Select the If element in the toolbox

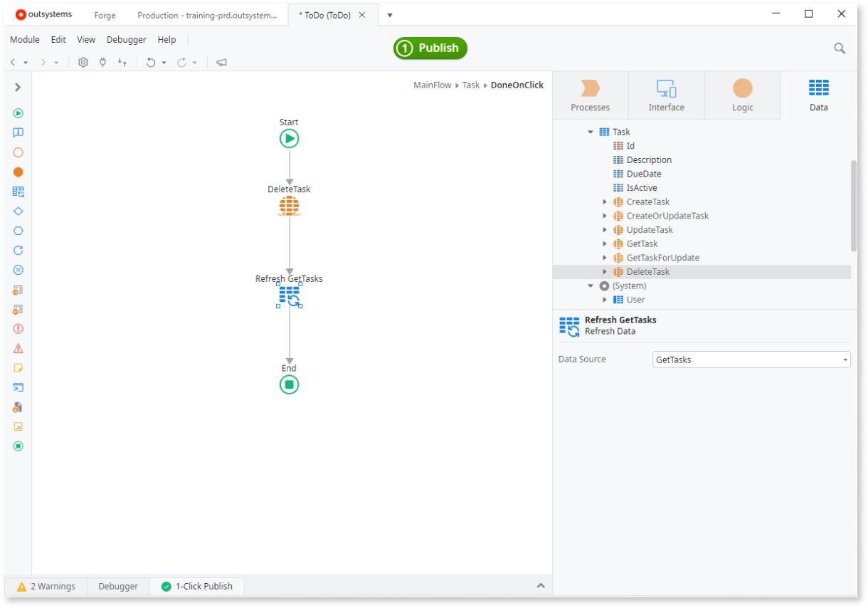point(18,211)
